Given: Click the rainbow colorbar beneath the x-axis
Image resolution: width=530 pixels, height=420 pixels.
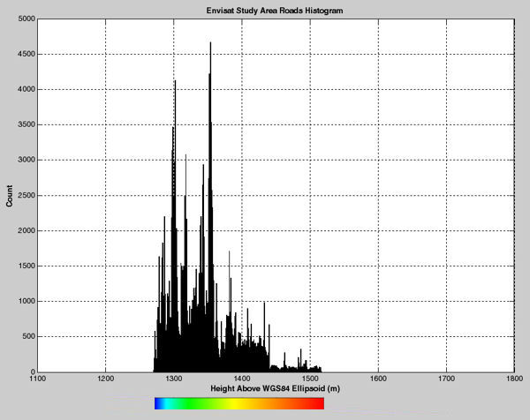Looking at the screenshot, I should tap(239, 403).
